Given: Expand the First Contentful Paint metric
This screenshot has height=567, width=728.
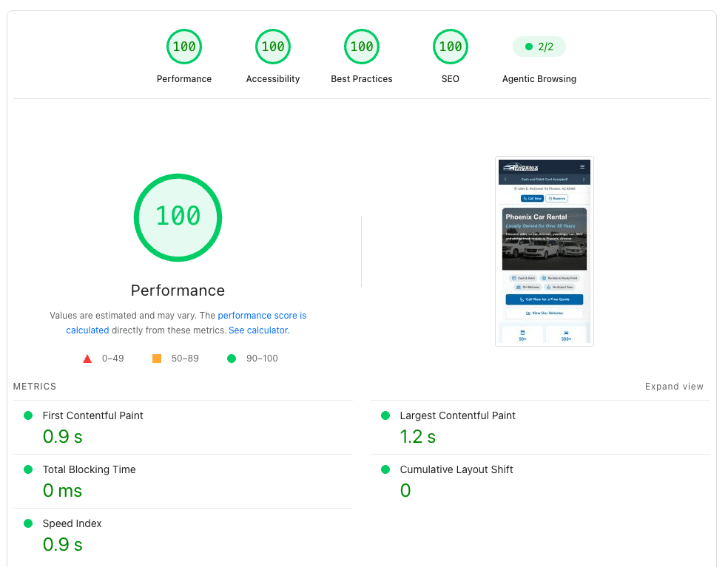Looking at the screenshot, I should click(183, 427).
